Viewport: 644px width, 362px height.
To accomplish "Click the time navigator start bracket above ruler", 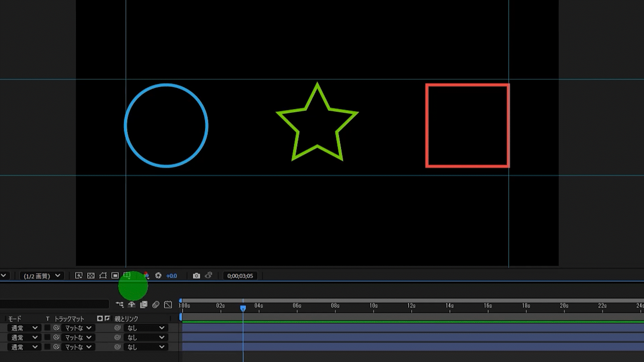I will point(181,301).
